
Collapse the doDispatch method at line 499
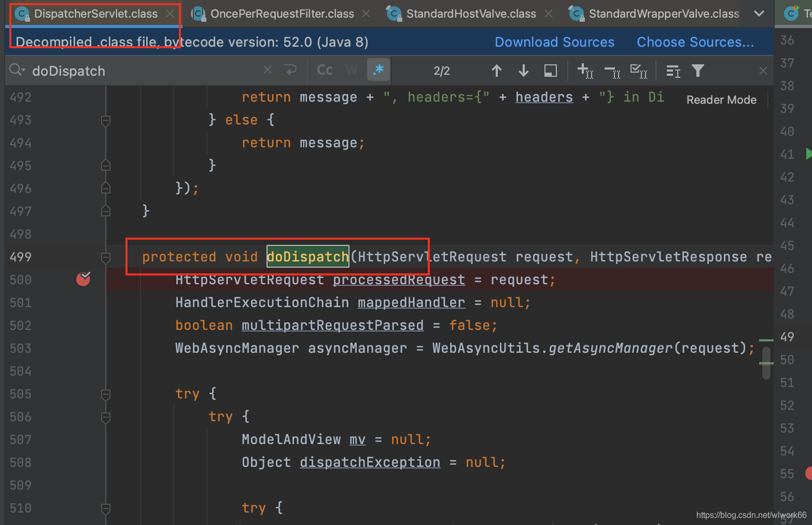(x=106, y=257)
